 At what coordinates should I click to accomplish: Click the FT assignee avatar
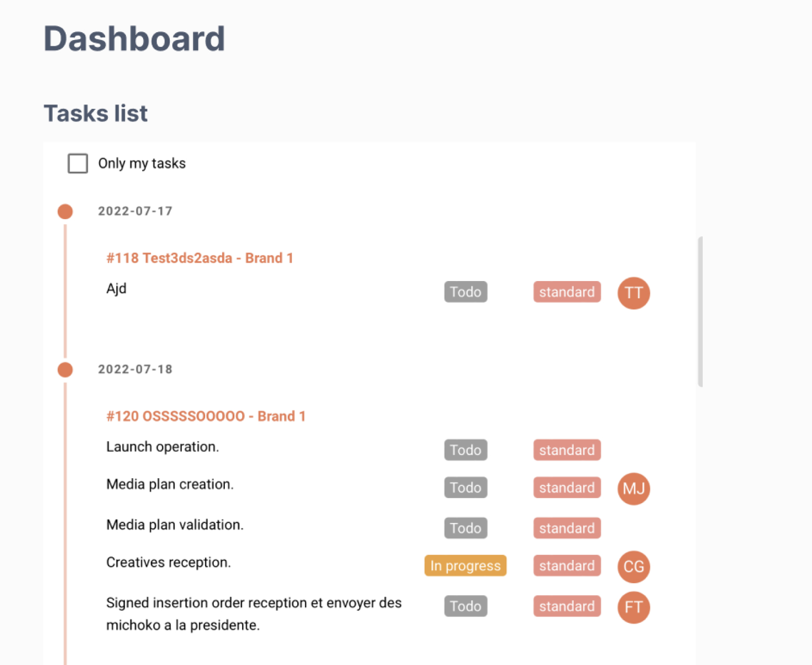(633, 607)
